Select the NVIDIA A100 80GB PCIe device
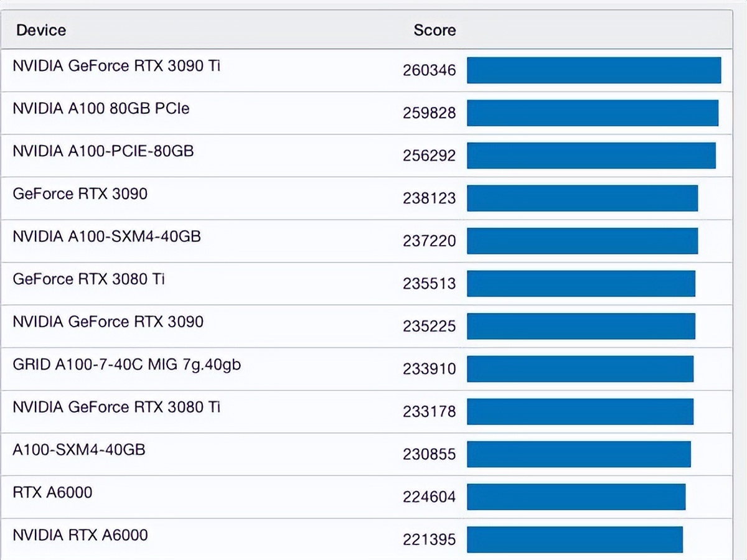 point(101,108)
